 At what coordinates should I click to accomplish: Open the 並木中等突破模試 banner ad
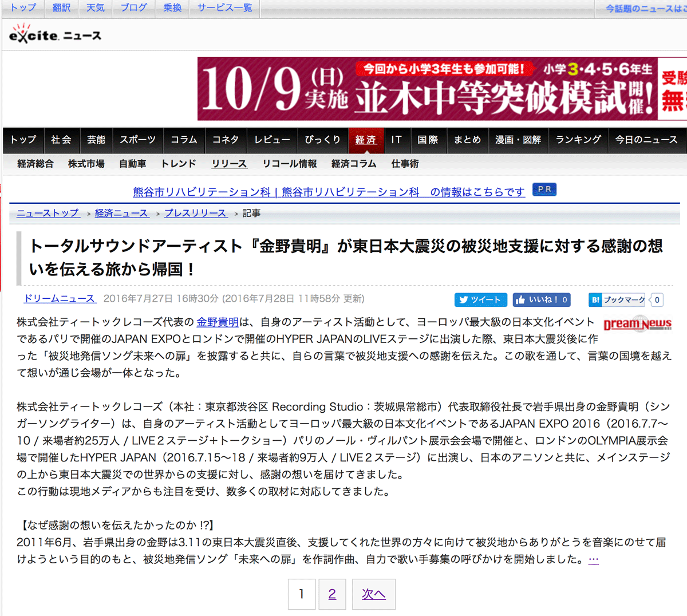[441, 89]
